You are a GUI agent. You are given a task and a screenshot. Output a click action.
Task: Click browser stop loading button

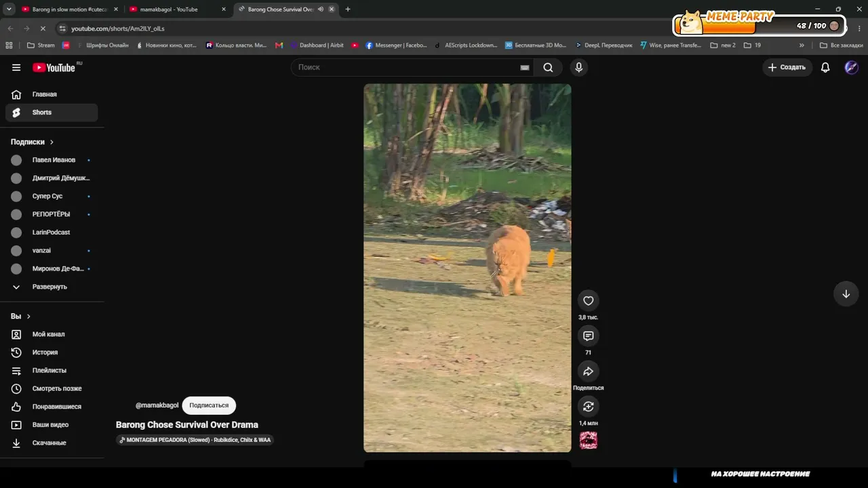pos(42,28)
